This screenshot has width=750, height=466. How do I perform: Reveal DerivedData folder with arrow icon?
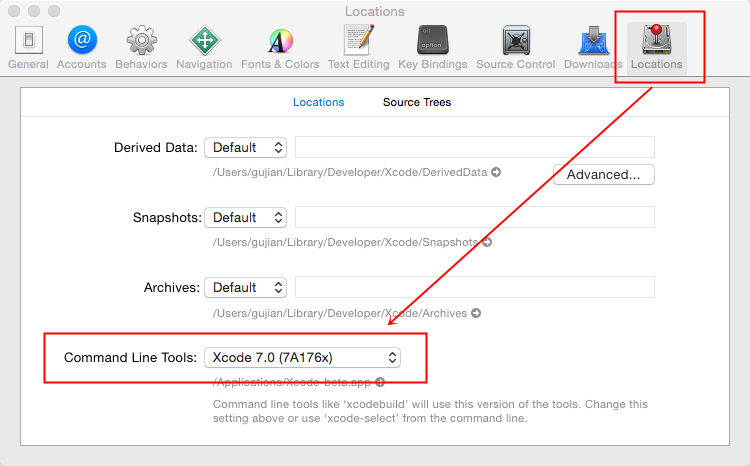click(496, 172)
